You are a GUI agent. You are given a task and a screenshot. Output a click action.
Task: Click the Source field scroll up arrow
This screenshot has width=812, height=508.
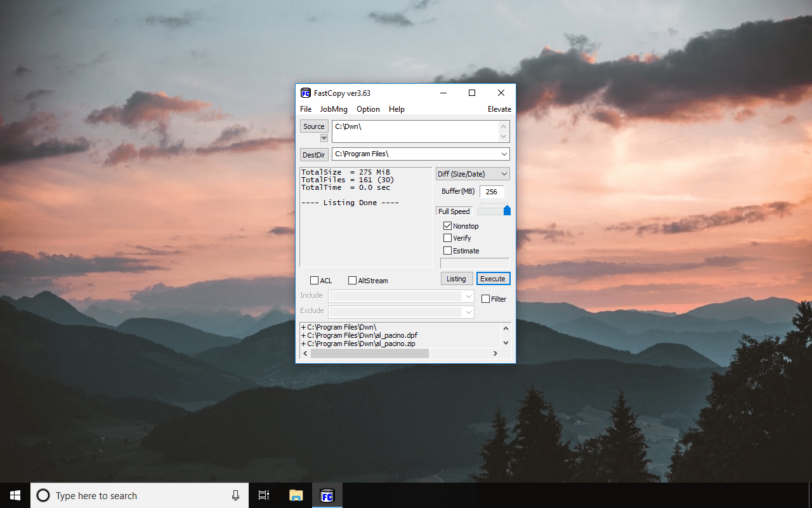point(504,126)
